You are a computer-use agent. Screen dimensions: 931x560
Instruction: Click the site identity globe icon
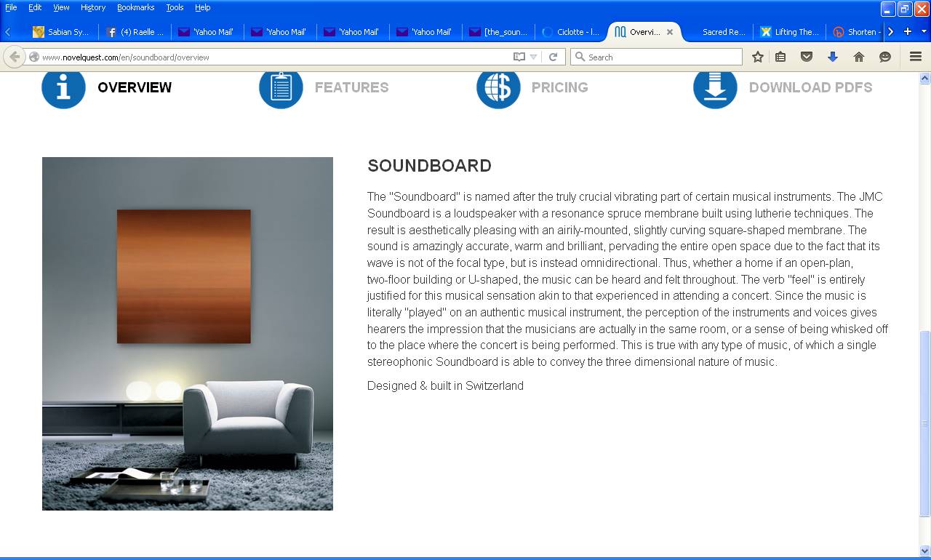33,57
